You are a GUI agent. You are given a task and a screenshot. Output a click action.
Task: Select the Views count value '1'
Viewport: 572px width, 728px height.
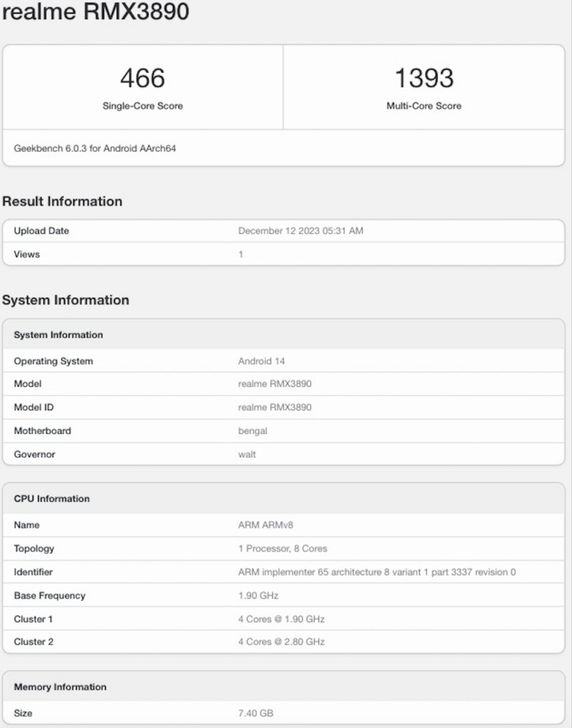click(x=240, y=255)
